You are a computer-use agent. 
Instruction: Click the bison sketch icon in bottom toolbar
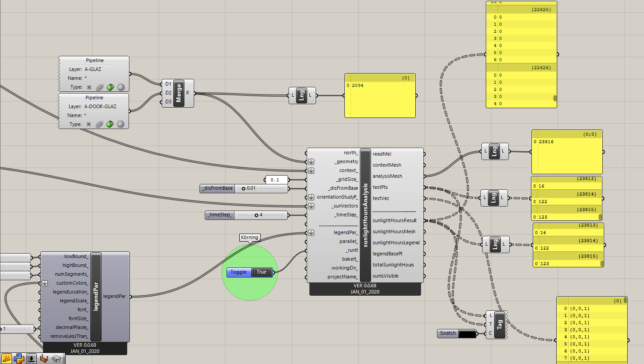56,358
